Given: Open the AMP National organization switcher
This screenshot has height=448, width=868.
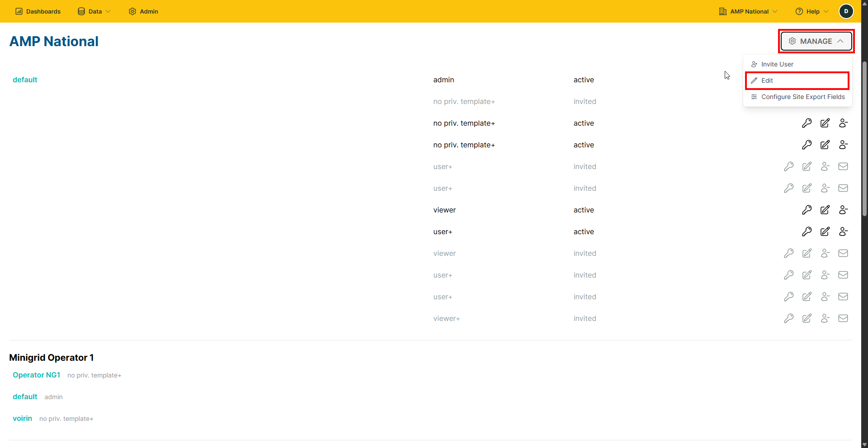Looking at the screenshot, I should tap(748, 11).
